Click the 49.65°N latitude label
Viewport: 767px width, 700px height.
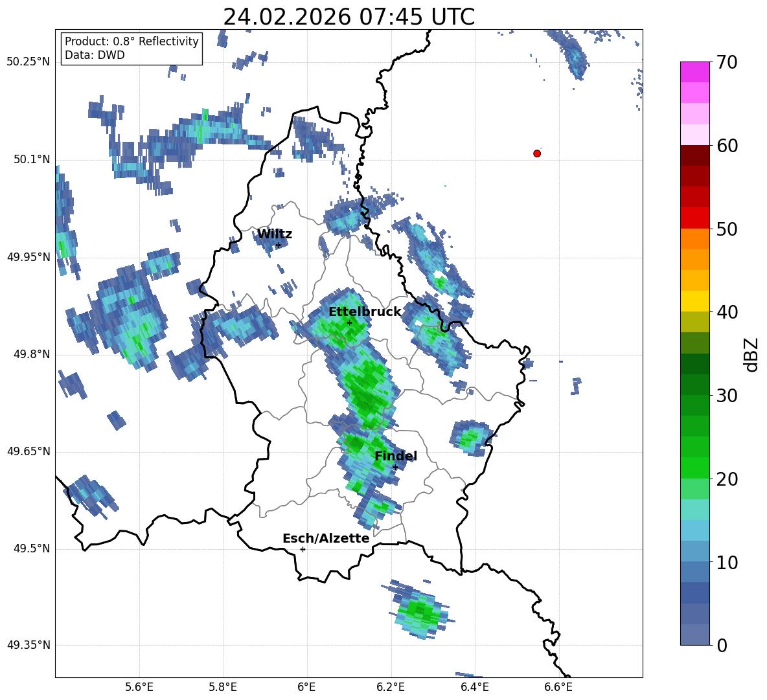pyautogui.click(x=29, y=451)
